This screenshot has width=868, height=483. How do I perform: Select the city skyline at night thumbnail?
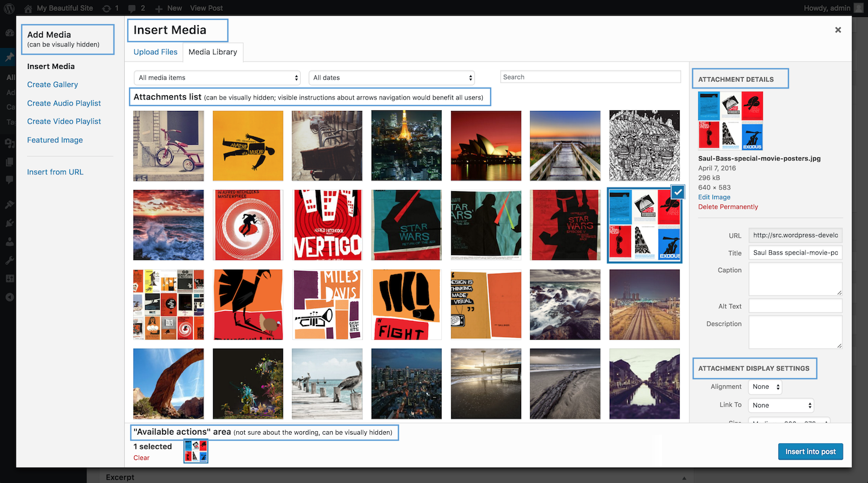406,384
